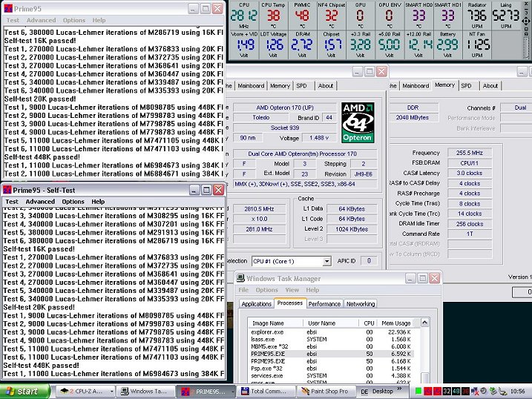Switch to Applications tab in Task Manager
This screenshot has width=532, height=399.
click(257, 304)
